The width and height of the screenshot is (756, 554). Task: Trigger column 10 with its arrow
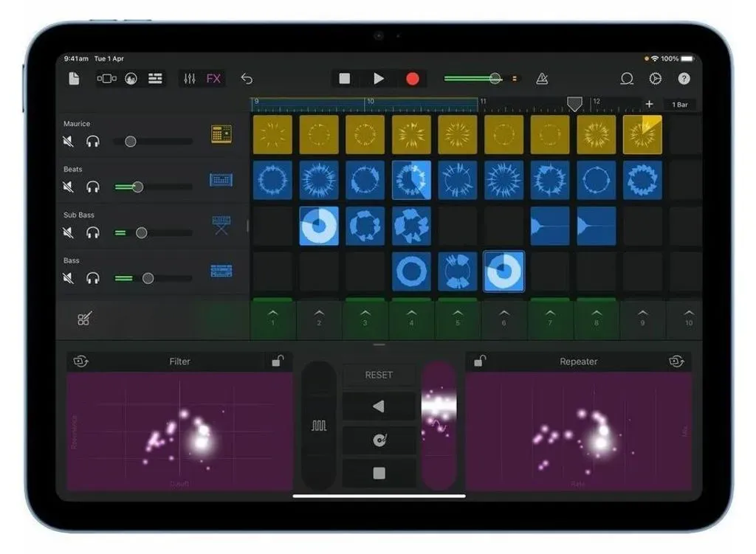click(689, 318)
